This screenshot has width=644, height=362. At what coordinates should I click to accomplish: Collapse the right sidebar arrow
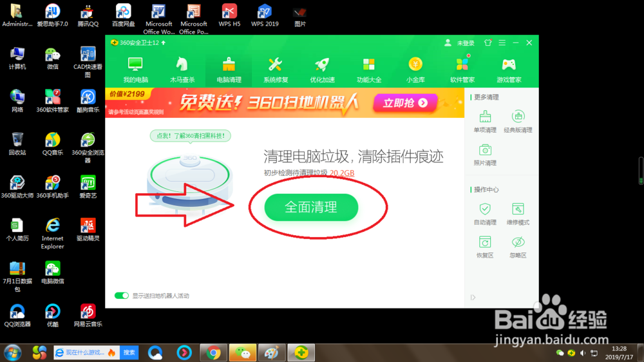point(473,297)
